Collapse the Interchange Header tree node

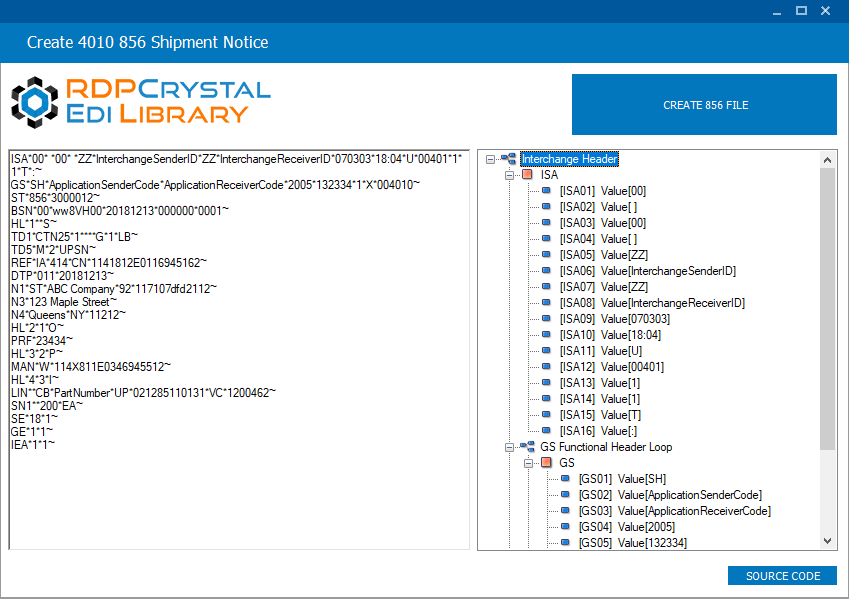click(490, 159)
